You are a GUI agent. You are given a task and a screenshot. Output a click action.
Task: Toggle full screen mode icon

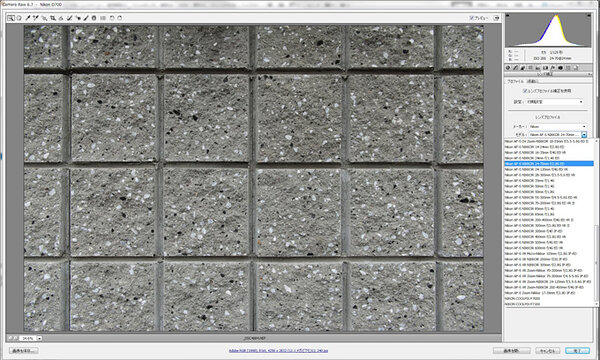click(x=496, y=18)
